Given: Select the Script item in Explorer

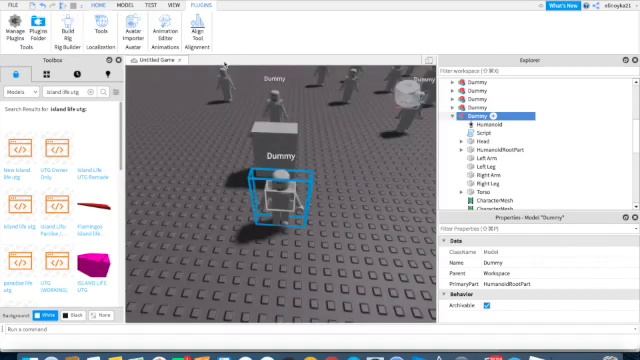Looking at the screenshot, I should click(x=483, y=133).
